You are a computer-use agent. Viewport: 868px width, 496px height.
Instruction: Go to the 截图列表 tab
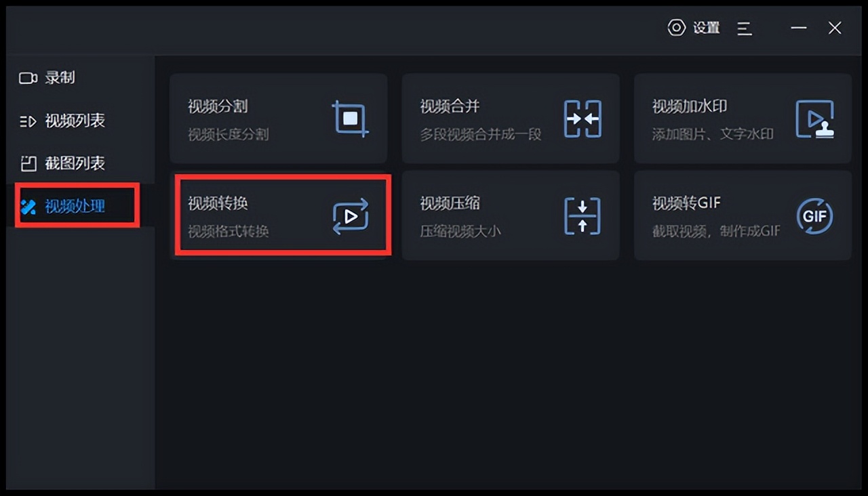pyautogui.click(x=75, y=163)
